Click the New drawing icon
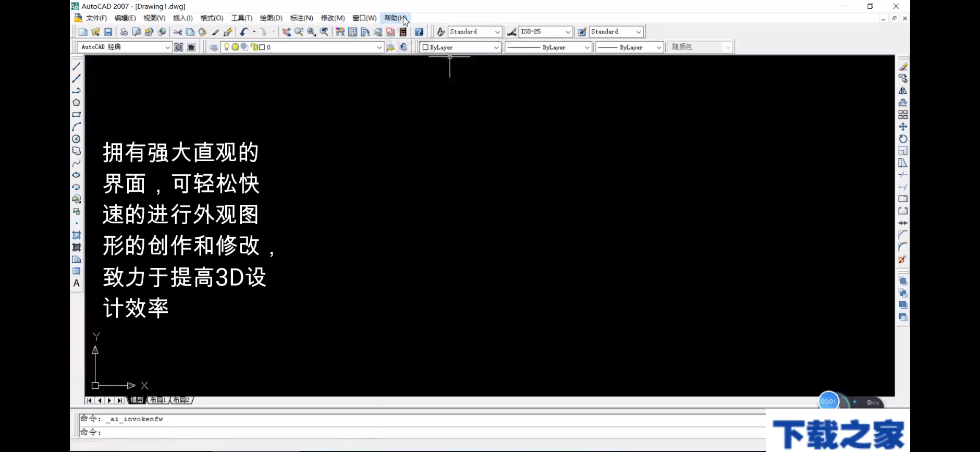This screenshot has height=452, width=980. point(83,32)
